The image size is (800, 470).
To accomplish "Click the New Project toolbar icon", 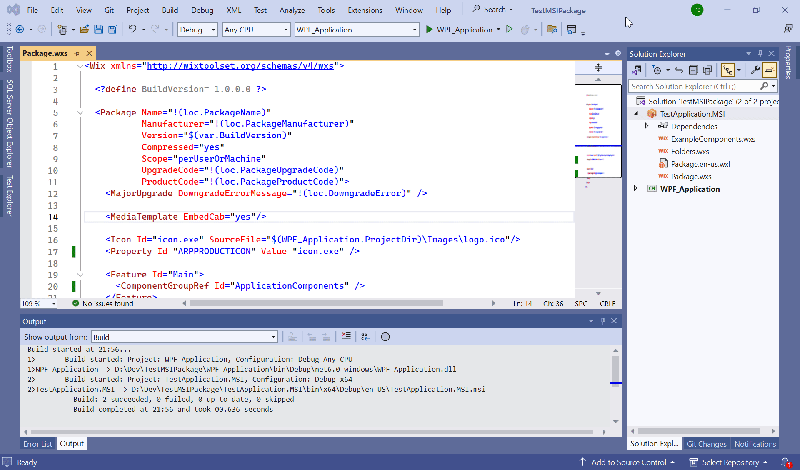I will pyautogui.click(x=62, y=30).
